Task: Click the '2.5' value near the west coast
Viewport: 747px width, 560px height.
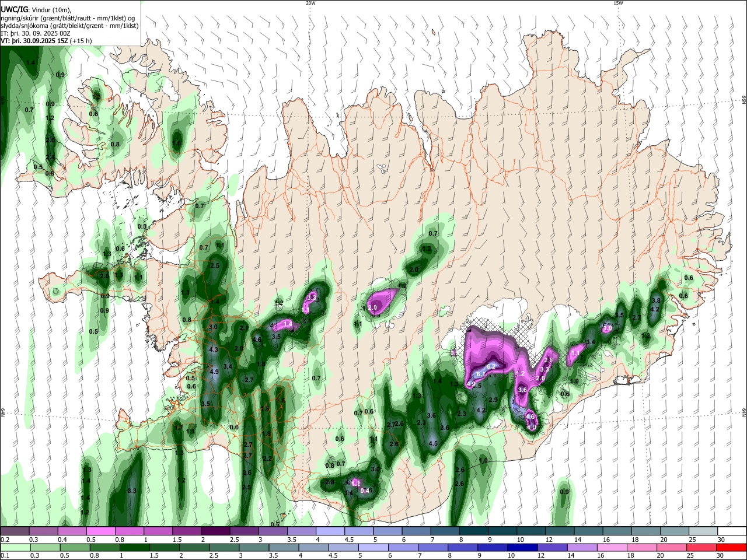Action: click(x=214, y=266)
